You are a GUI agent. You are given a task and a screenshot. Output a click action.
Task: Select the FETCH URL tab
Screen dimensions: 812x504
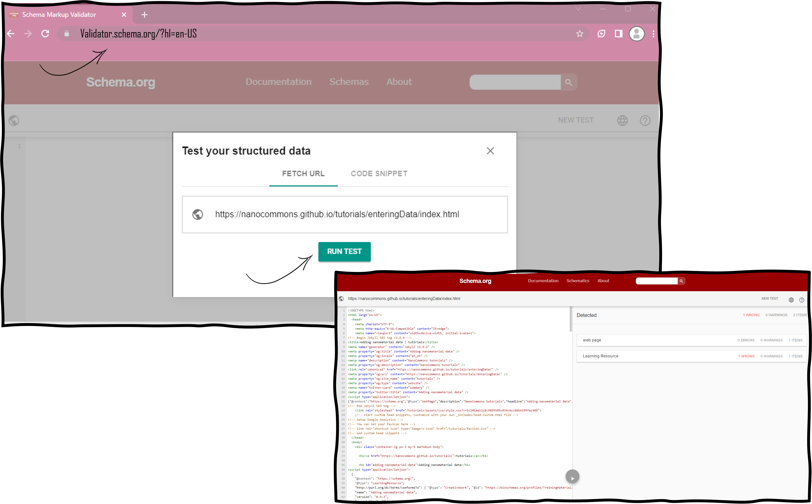click(303, 174)
